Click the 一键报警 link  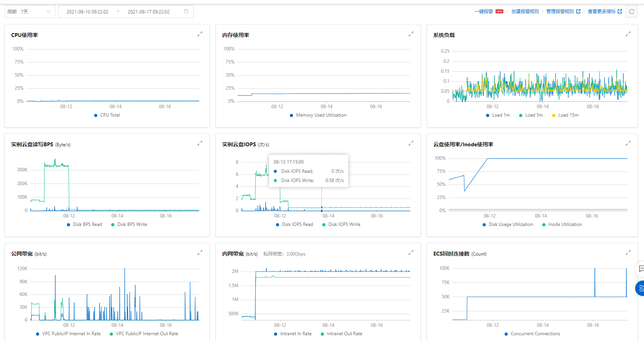pyautogui.click(x=484, y=12)
